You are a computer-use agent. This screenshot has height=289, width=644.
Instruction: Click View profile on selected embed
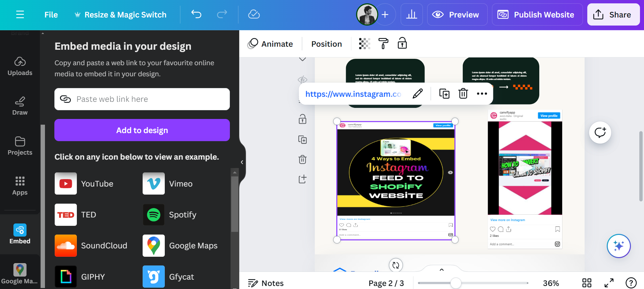[443, 125]
